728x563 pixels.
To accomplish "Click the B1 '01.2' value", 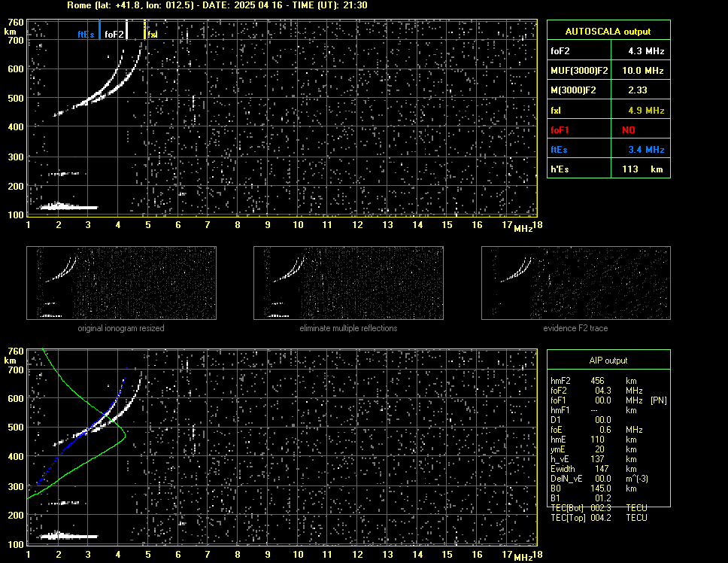I will click(603, 498).
